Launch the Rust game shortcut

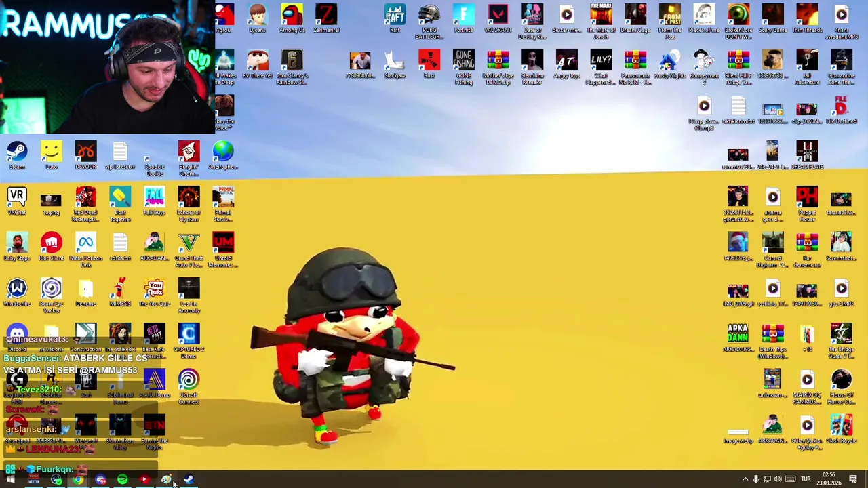tap(429, 64)
